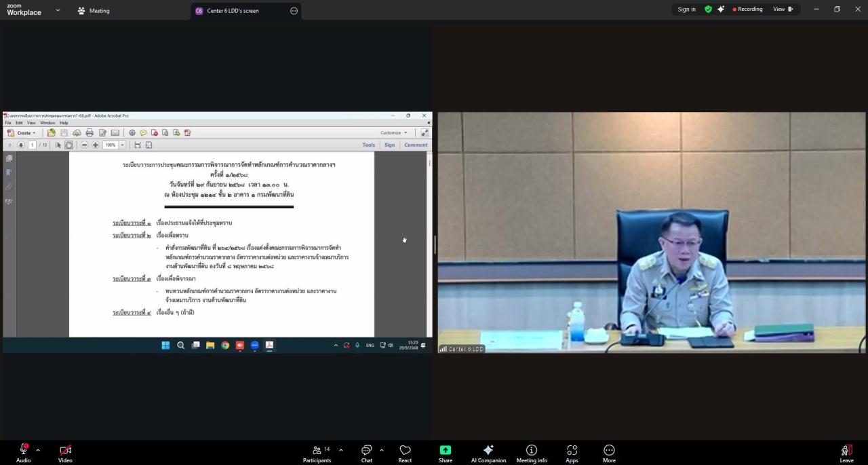Image resolution: width=868 pixels, height=465 pixels.
Task: Click Acrobat's cloud upload icon
Action: (77, 133)
